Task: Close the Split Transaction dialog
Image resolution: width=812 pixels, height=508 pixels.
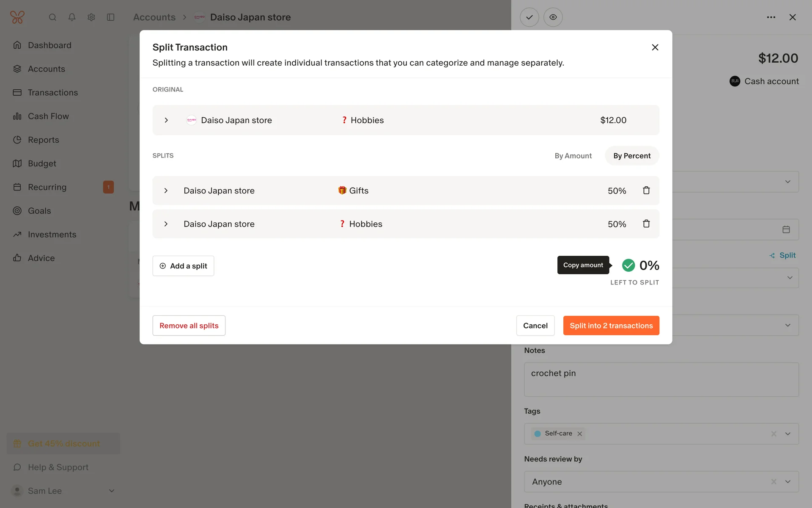Action: coord(655,47)
